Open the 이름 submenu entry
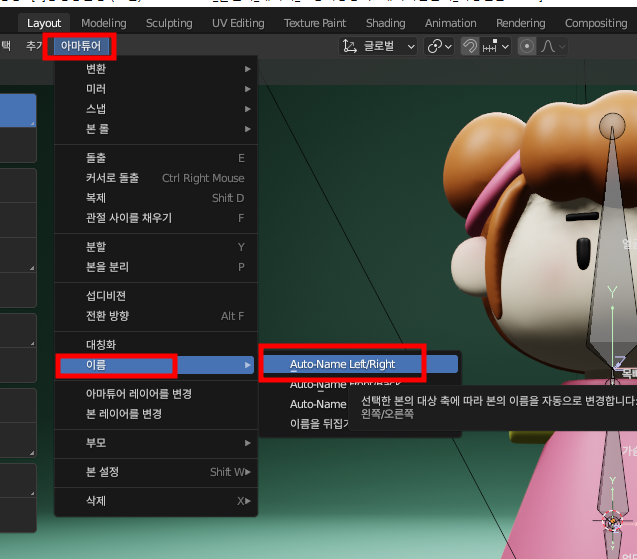 pyautogui.click(x=156, y=365)
